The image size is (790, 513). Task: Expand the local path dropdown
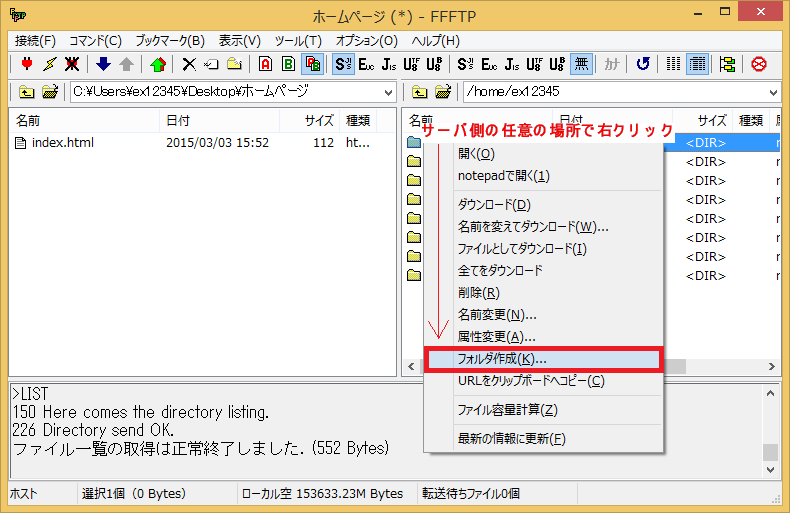pos(388,92)
